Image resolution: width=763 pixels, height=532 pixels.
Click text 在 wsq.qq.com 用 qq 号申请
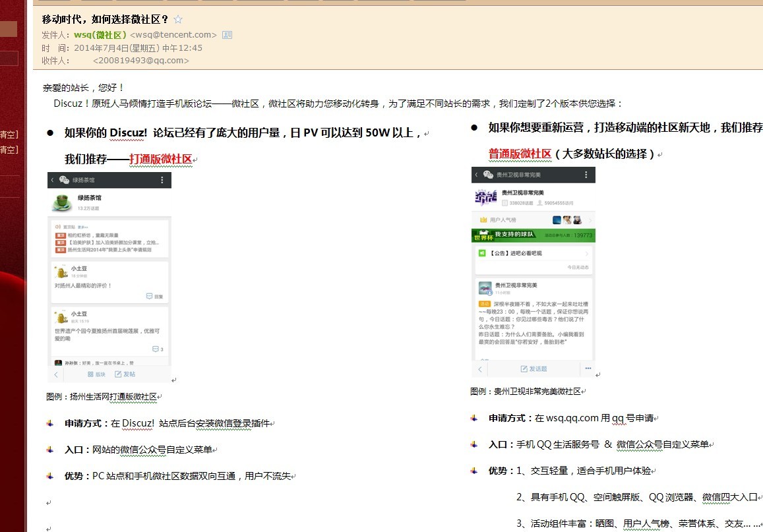click(x=594, y=418)
